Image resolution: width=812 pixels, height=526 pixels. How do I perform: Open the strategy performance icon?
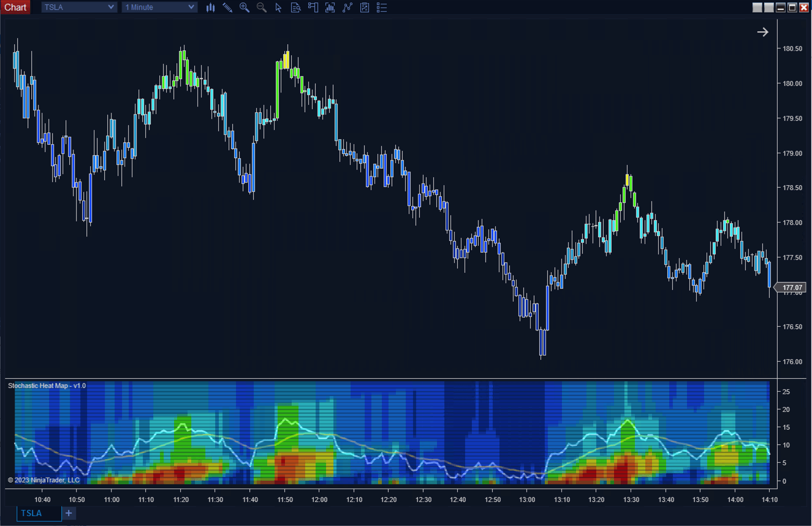point(365,7)
